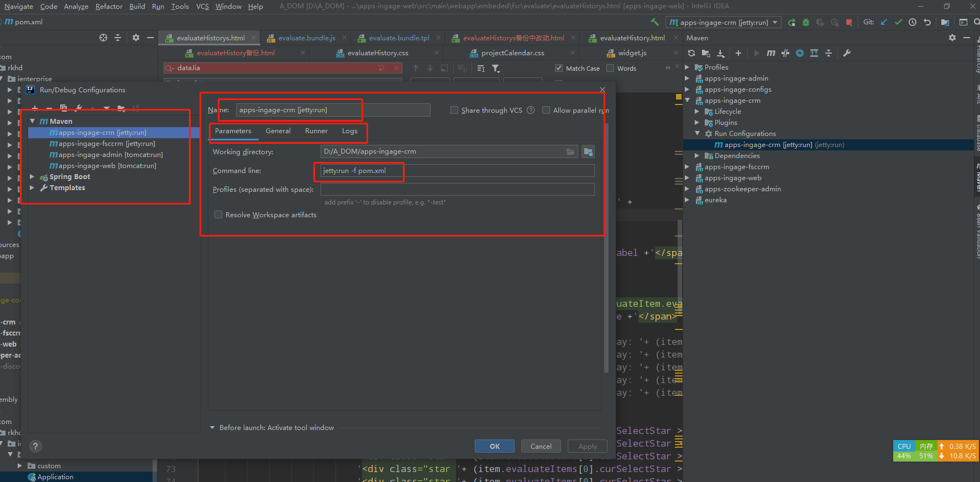Click the Apply button
The height and width of the screenshot is (482, 980).
(588, 447)
